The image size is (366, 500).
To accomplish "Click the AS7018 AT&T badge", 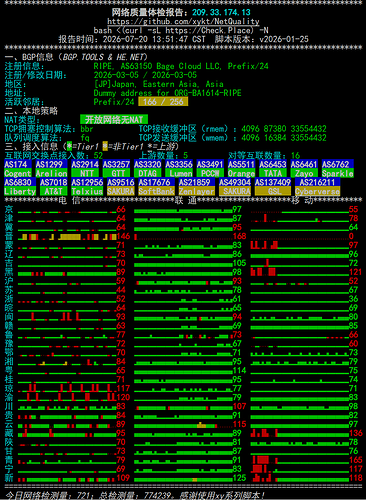I will [53, 187].
